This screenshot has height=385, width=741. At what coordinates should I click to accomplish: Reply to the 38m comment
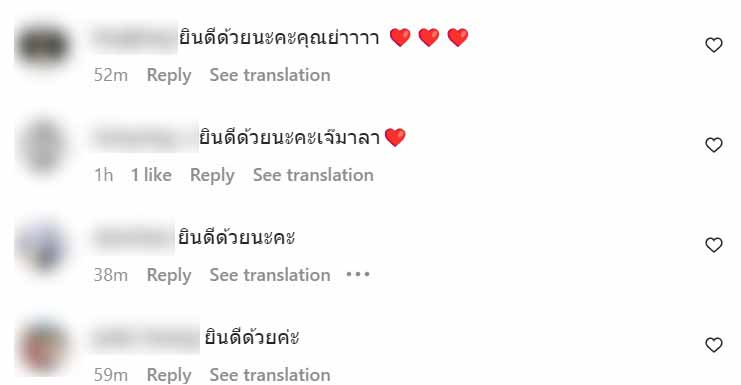[169, 275]
